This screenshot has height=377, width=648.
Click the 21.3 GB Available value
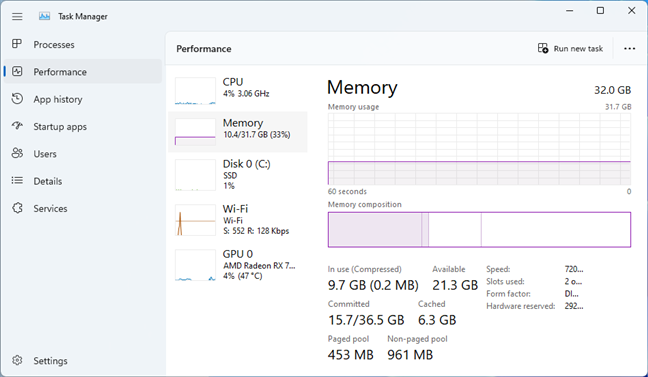[x=455, y=285]
